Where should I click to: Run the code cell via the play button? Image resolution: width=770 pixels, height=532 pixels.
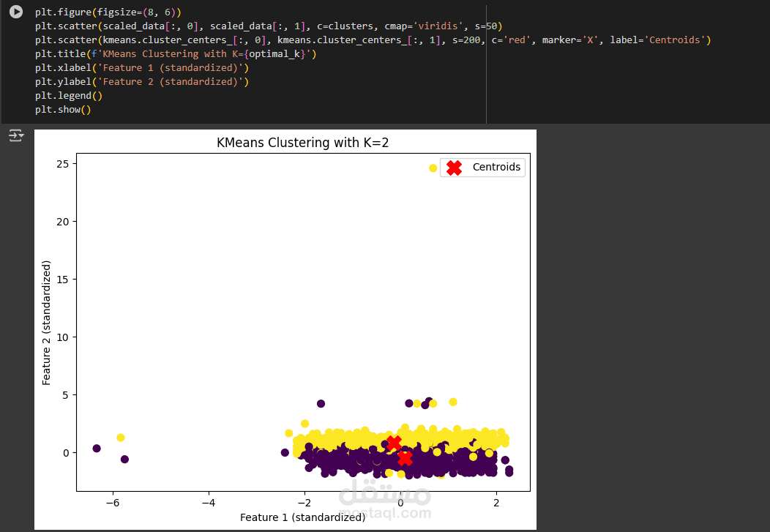point(16,12)
